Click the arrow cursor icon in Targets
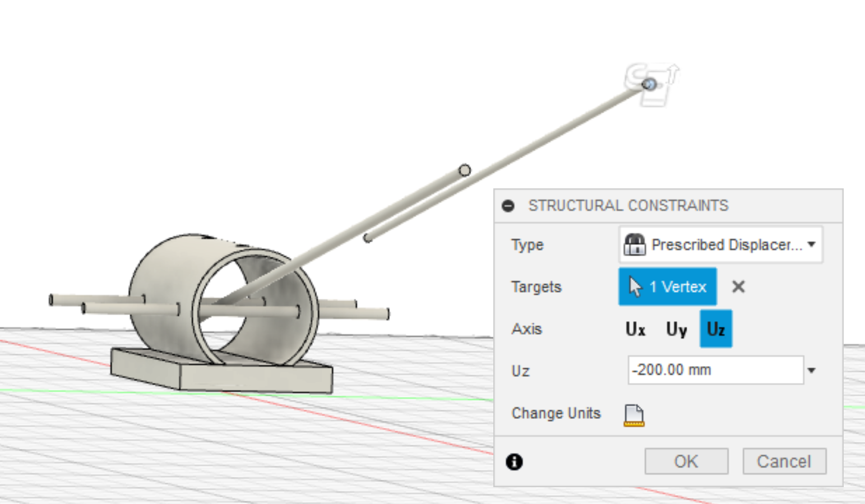This screenshot has width=865, height=504. 635,286
